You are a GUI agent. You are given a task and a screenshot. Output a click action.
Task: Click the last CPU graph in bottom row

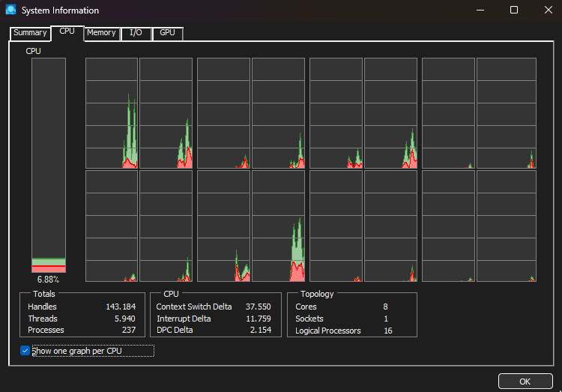[507, 226]
